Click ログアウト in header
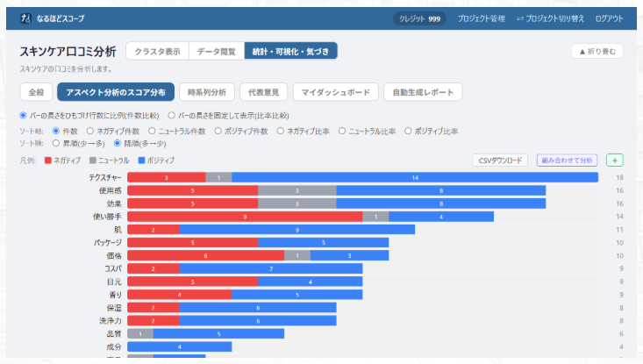The width and height of the screenshot is (643, 364). pos(609,18)
